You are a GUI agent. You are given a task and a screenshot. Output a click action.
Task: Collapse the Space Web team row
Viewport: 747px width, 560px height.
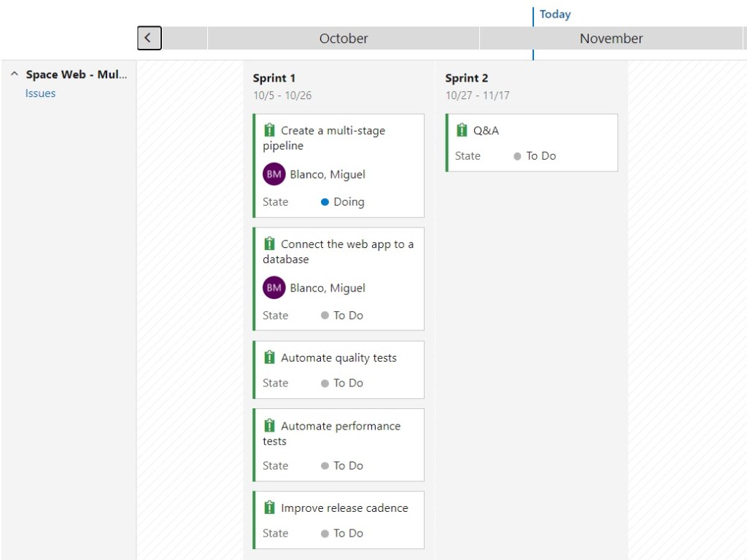tap(15, 74)
